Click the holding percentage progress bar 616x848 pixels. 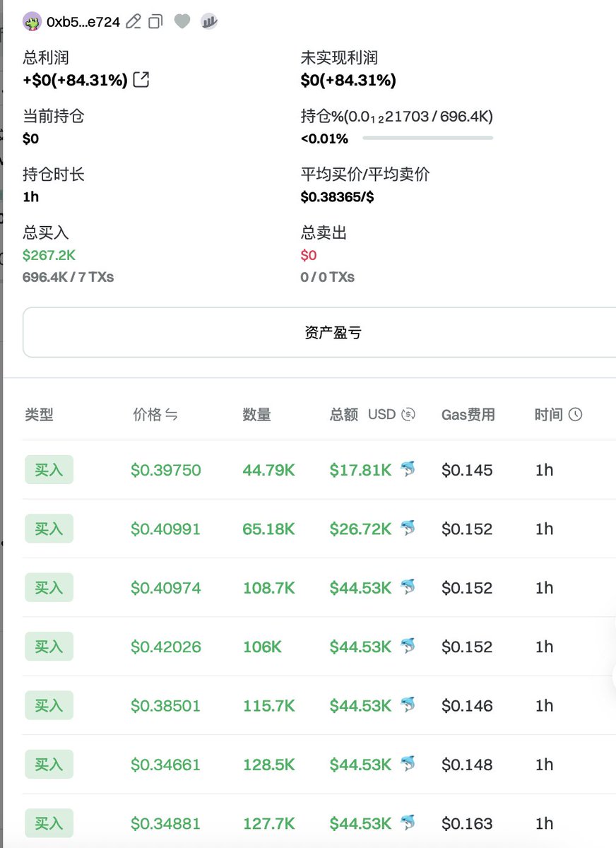pyautogui.click(x=427, y=138)
